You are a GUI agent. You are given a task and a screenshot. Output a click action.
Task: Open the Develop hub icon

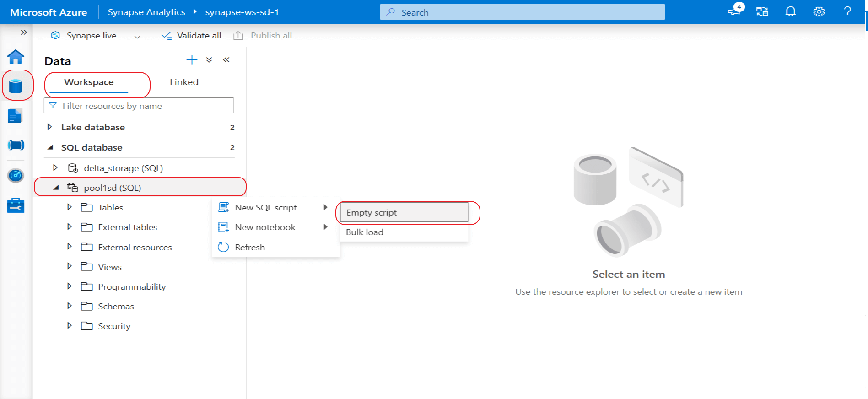tap(15, 116)
